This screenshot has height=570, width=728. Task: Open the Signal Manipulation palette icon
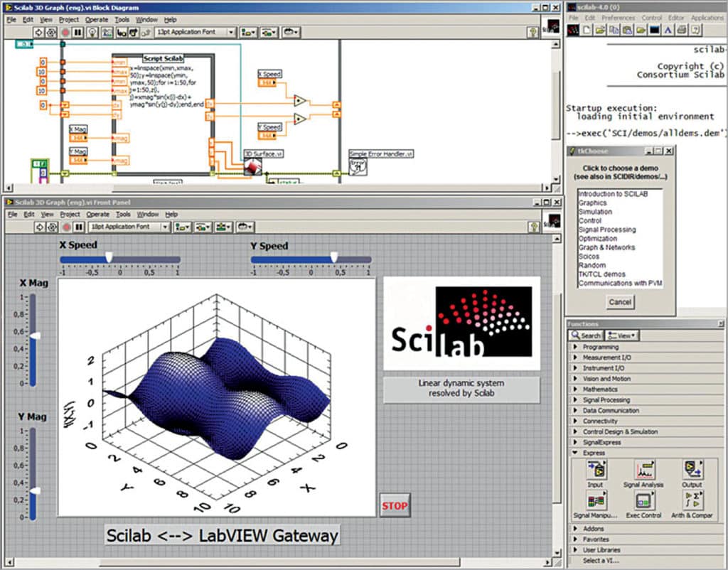596,501
